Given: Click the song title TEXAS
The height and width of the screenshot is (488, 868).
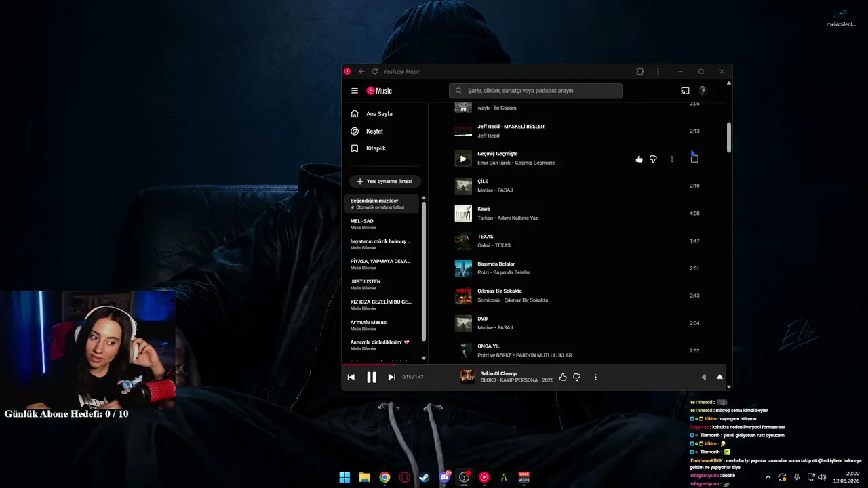Looking at the screenshot, I should pos(486,237).
